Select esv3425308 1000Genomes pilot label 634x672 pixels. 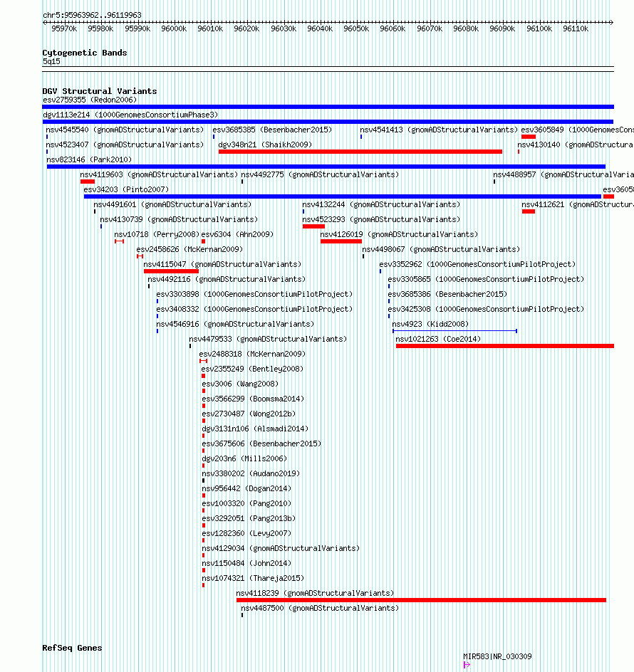coord(486,309)
